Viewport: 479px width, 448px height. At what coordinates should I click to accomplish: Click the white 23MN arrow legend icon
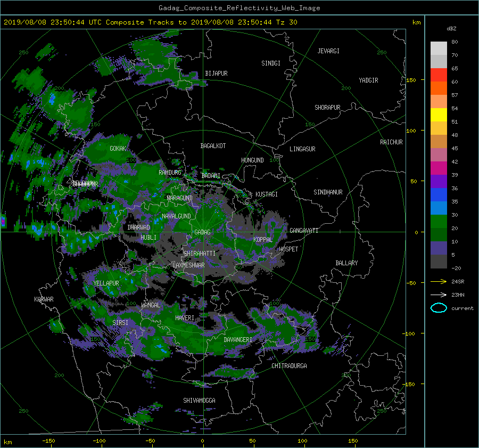pyautogui.click(x=439, y=295)
